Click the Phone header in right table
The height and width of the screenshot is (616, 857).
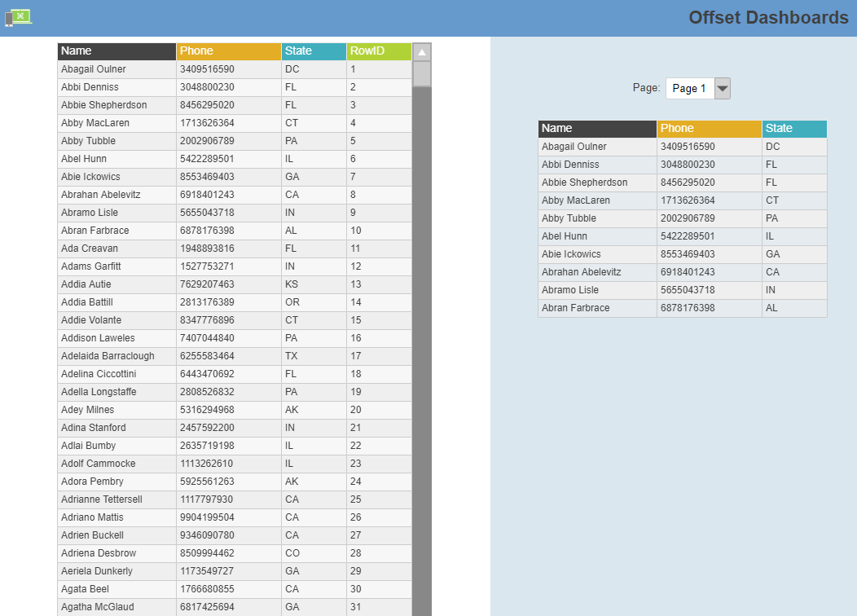(x=710, y=129)
